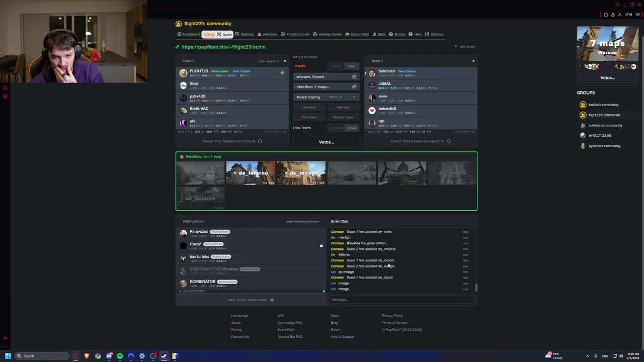Open the Dashboard tab

189,34
